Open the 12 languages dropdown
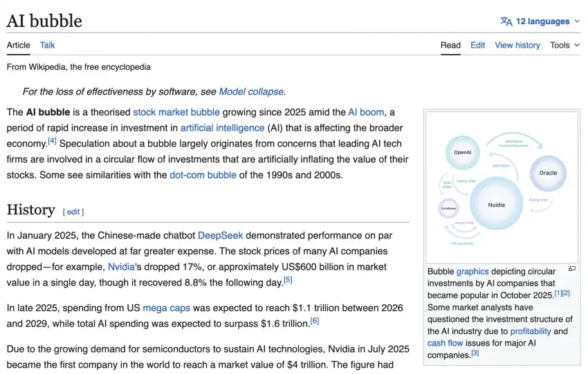The width and height of the screenshot is (588, 374). [541, 21]
